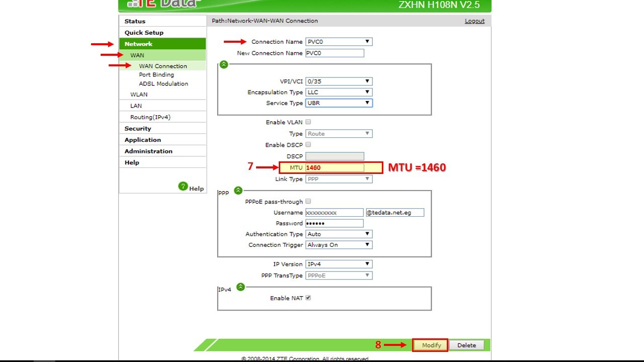
Task: Open Port Binding page
Action: [x=156, y=75]
